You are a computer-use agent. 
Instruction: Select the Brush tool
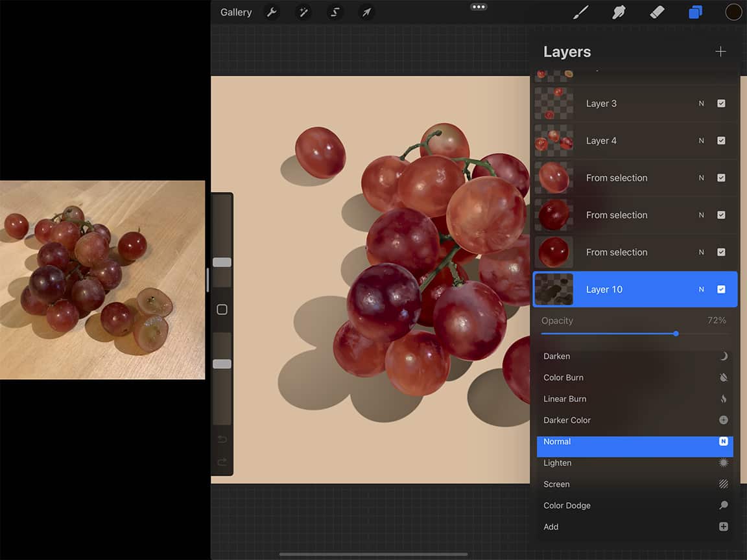coord(581,12)
